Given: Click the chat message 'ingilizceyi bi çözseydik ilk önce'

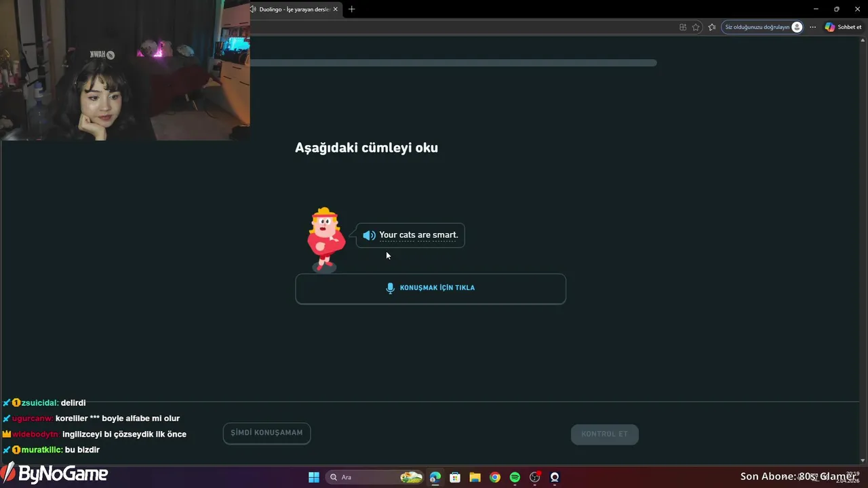Looking at the screenshot, I should pos(124,434).
